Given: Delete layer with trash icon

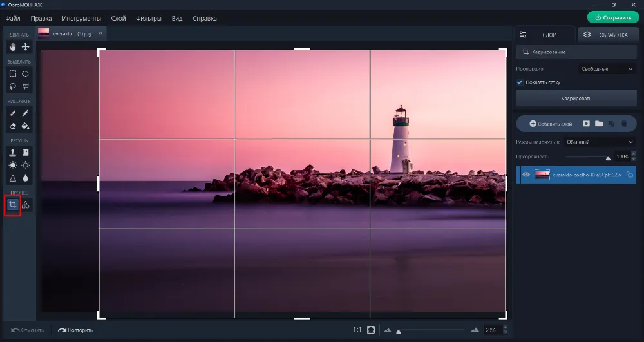Looking at the screenshot, I should [x=624, y=124].
